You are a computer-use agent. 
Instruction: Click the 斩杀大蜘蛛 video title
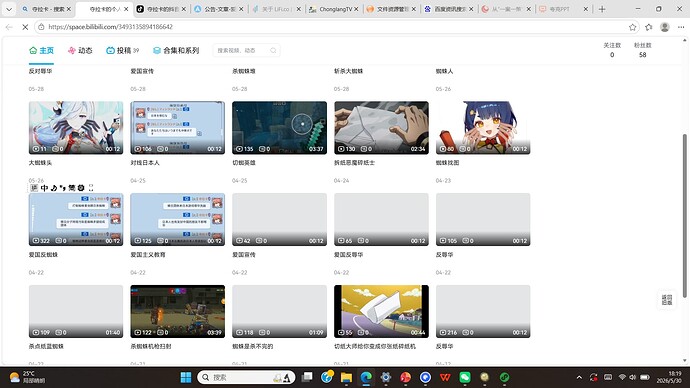349,71
